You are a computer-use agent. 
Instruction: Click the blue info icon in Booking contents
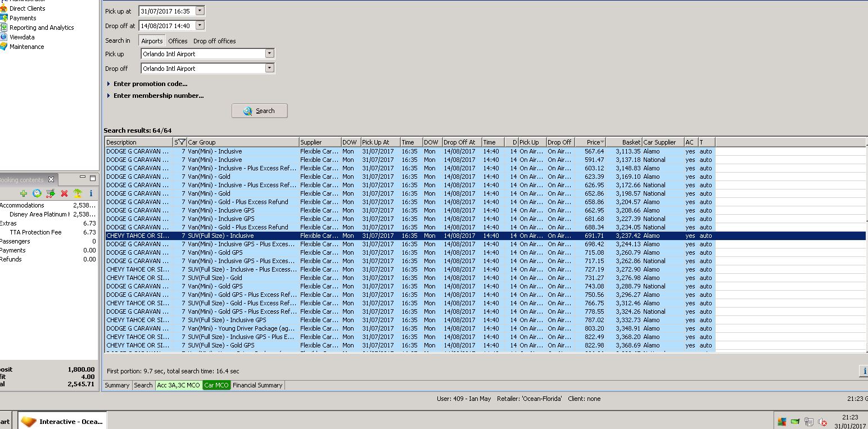pyautogui.click(x=91, y=193)
